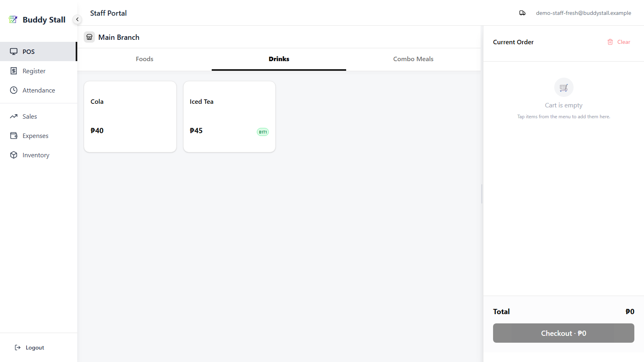This screenshot has width=644, height=362.
Task: Click the Buddy Stall brand name
Action: click(x=44, y=20)
